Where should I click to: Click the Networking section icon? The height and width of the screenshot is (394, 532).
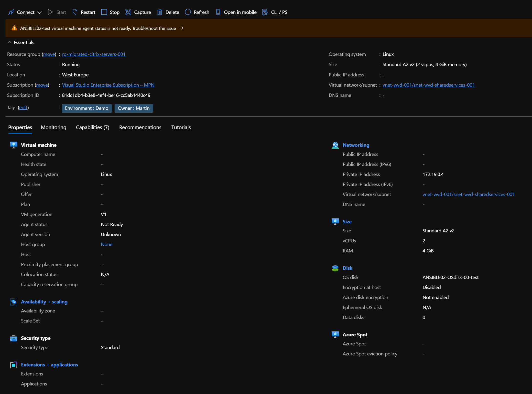coord(335,145)
